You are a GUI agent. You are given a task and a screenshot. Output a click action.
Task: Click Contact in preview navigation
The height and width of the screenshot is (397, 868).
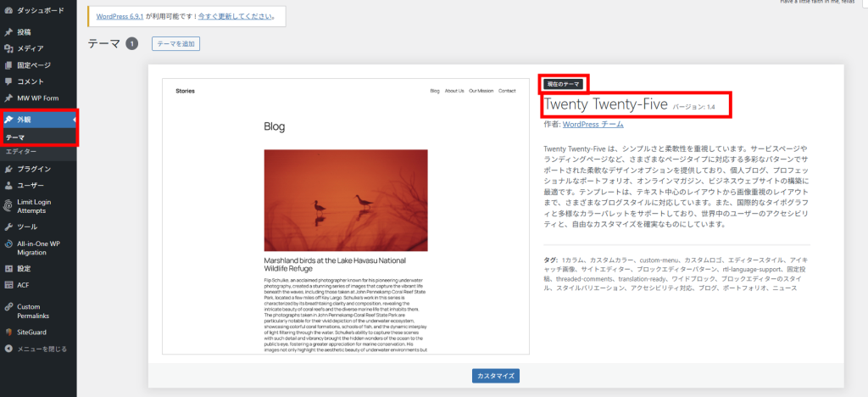coord(507,91)
